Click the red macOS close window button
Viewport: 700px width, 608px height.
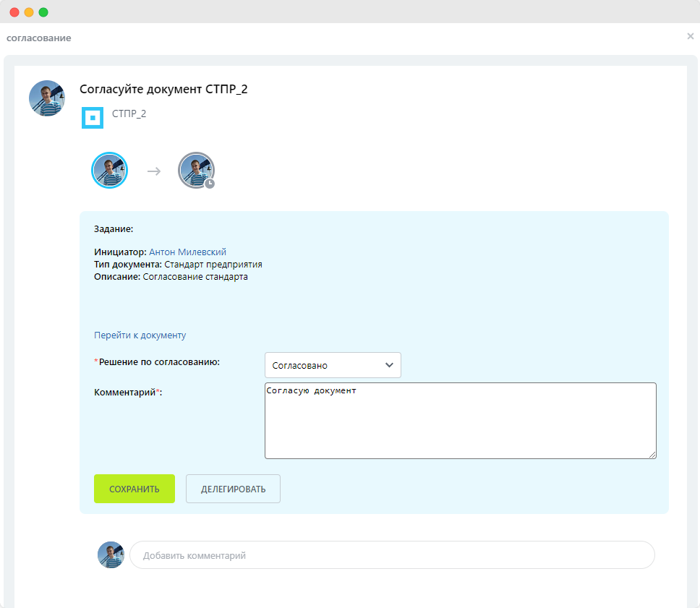[14, 12]
